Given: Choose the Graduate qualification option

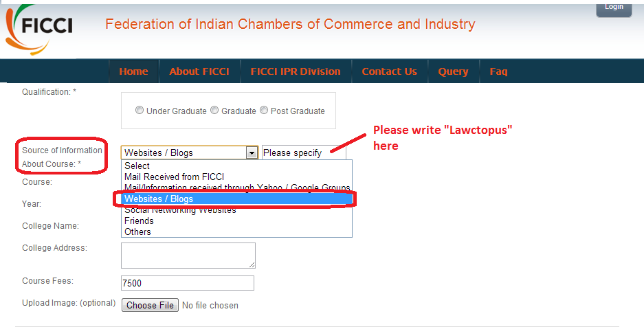Looking at the screenshot, I should [214, 111].
